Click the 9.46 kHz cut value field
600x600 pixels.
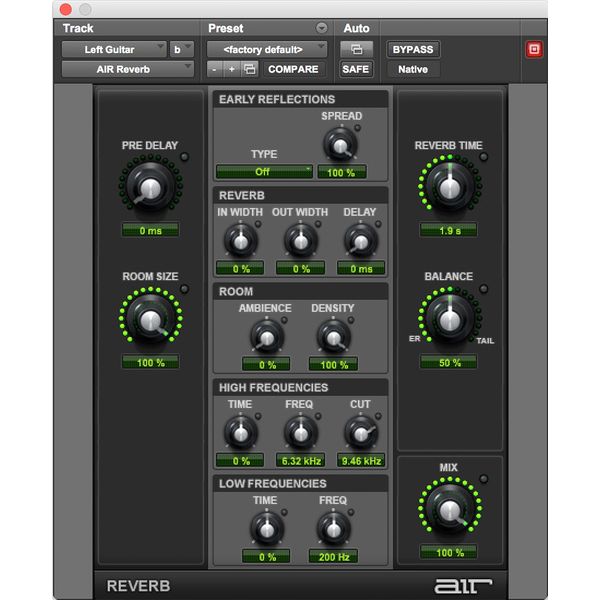click(x=361, y=461)
